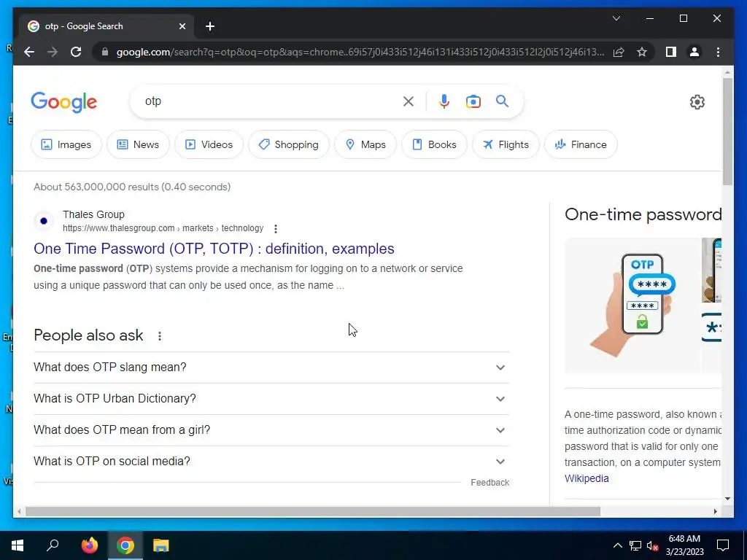This screenshot has height=560, width=747.
Task: Open Chrome's tab search chevron
Action: [616, 18]
